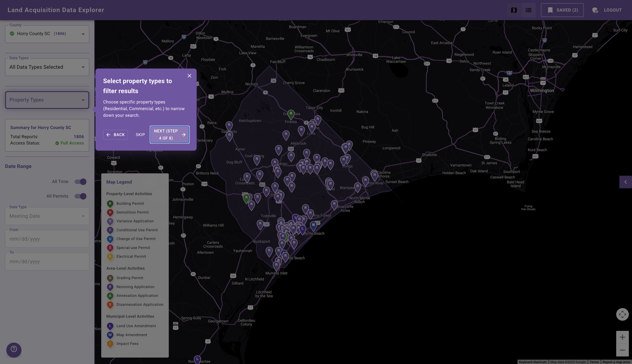Click the Annexation Application legend marker
Image resolution: width=632 pixels, height=364 pixels.
[110, 296]
